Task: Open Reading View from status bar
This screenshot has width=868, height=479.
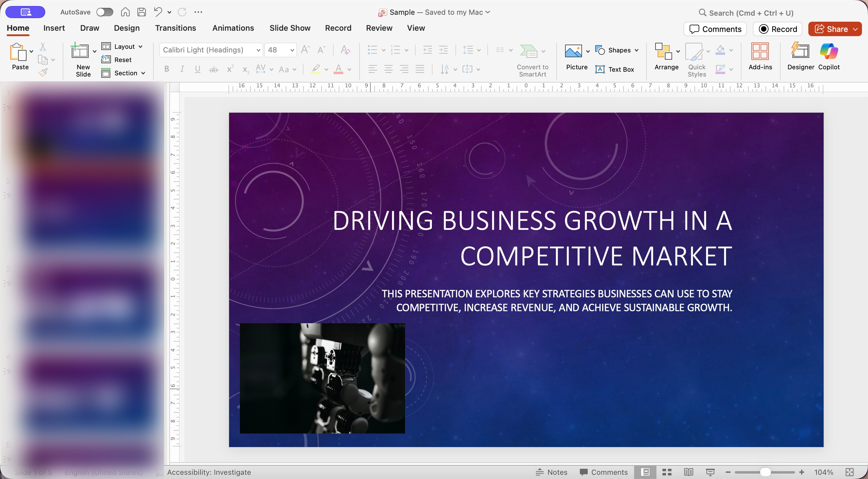Action: [688, 472]
